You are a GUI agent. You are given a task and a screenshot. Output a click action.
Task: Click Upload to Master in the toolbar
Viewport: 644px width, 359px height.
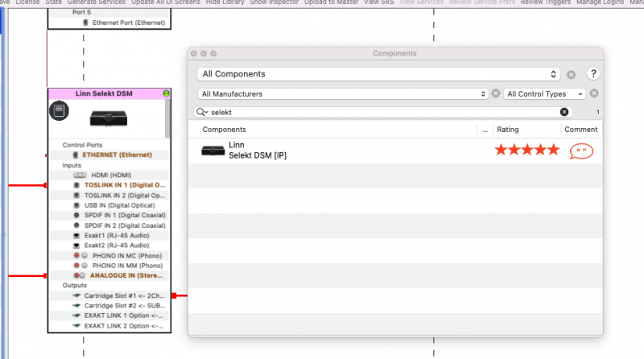[x=332, y=2]
